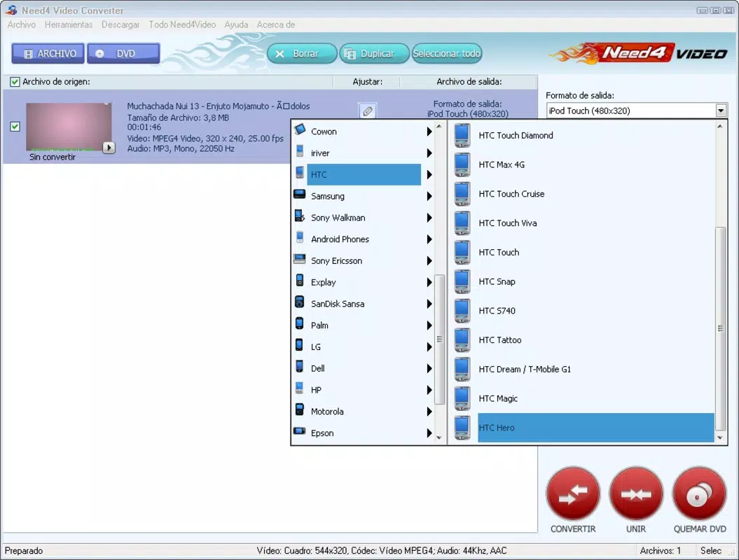Click the QUEMAR DVD round button
739x560 pixels.
(x=699, y=494)
